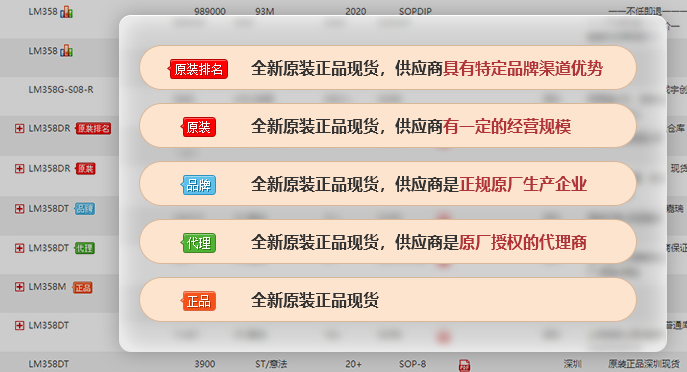Click the green 代理 badge beside LM358DT in the list
The image size is (687, 372).
point(84,248)
